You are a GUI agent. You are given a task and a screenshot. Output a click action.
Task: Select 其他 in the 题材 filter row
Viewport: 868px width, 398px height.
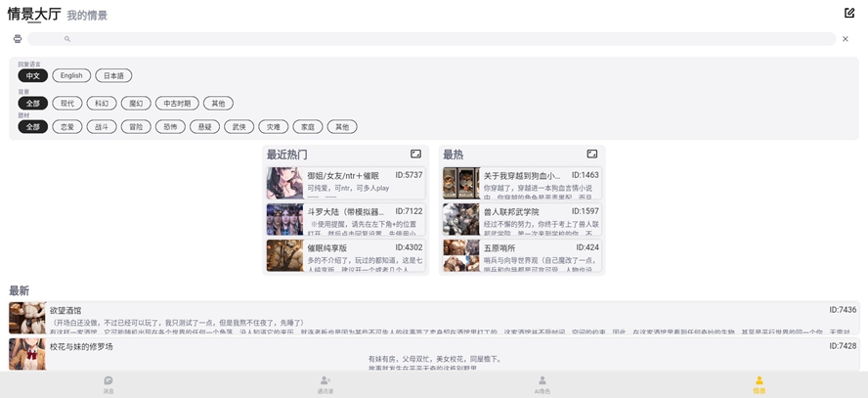[342, 127]
